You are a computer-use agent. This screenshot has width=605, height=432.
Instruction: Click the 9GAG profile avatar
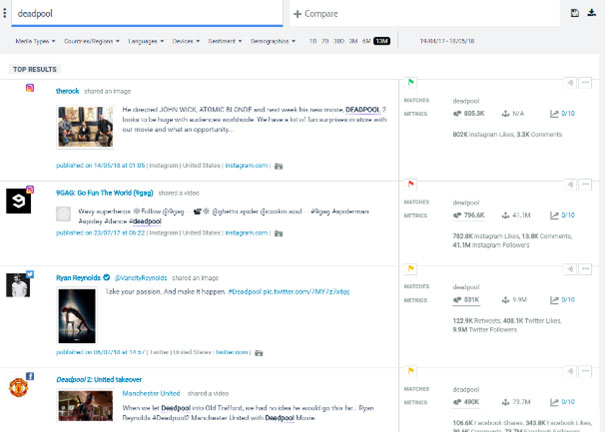click(18, 201)
